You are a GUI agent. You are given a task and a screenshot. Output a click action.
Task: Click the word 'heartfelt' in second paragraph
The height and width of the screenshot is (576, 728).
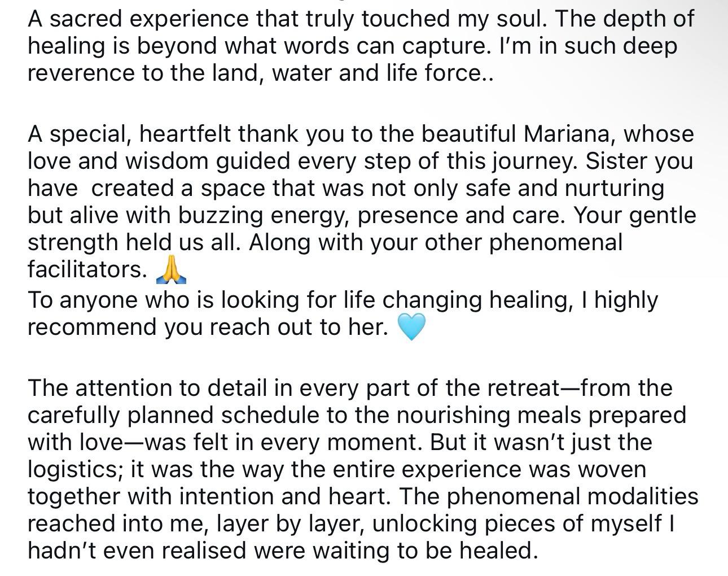coord(185,134)
